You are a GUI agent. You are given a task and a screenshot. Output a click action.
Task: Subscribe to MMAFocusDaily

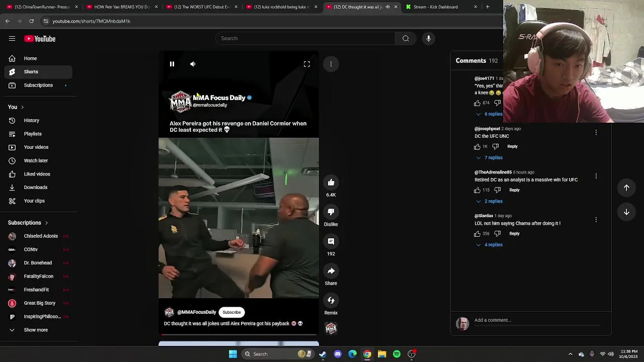pyautogui.click(x=232, y=312)
